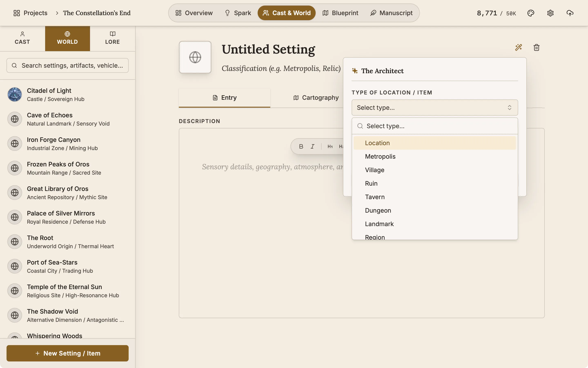Click the type filter search field
This screenshot has width=588, height=368.
435,126
